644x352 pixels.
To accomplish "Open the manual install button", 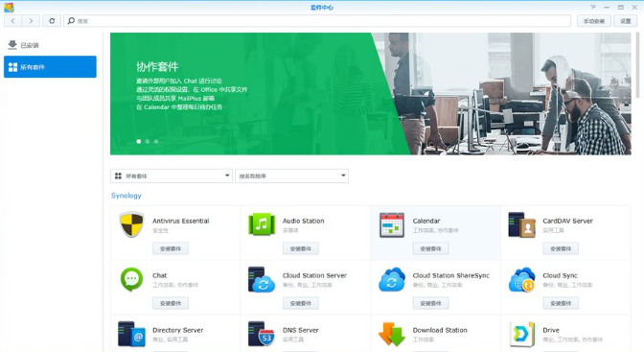I will coord(594,21).
